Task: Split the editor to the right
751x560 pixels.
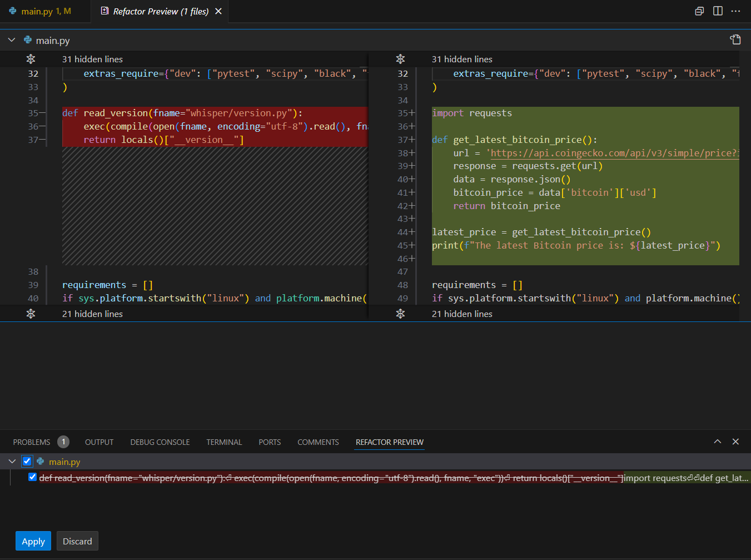Action: [718, 11]
